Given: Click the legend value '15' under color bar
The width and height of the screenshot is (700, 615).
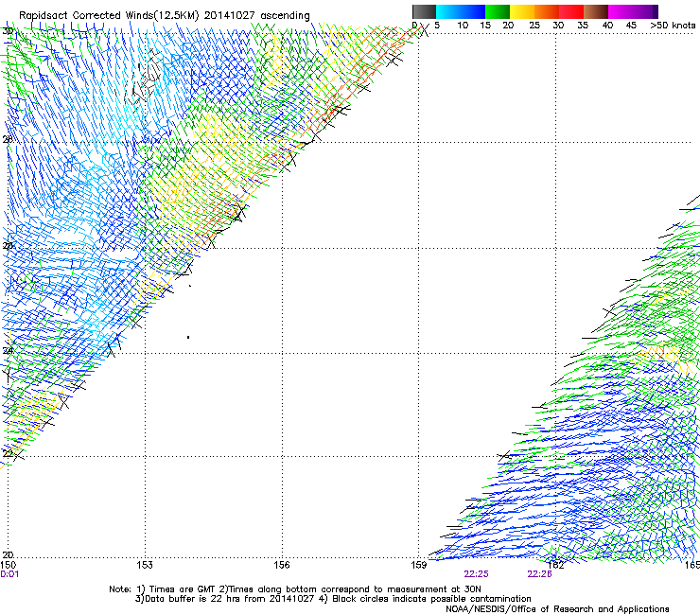Looking at the screenshot, I should (485, 26).
